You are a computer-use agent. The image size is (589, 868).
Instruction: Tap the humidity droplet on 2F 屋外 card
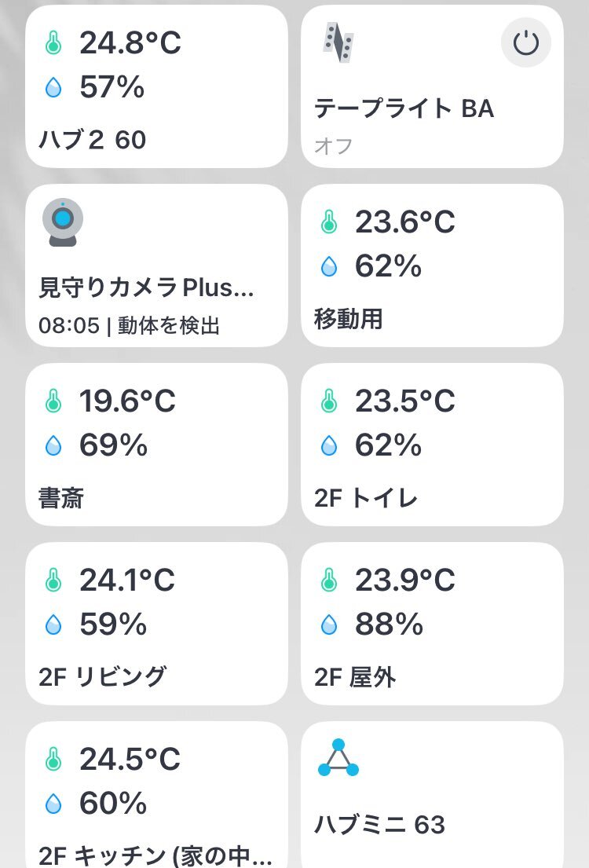click(x=329, y=624)
